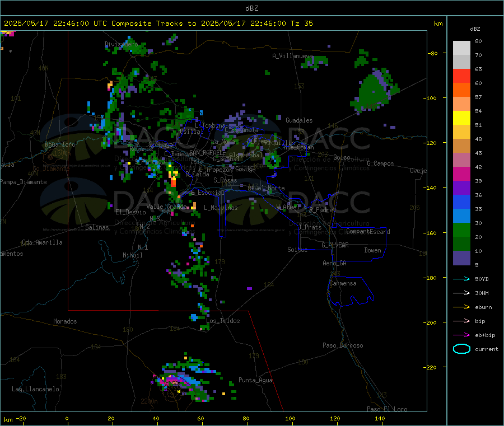Click the light gray top swatch of dBZ scale
The height and width of the screenshot is (426, 504).
click(461, 48)
